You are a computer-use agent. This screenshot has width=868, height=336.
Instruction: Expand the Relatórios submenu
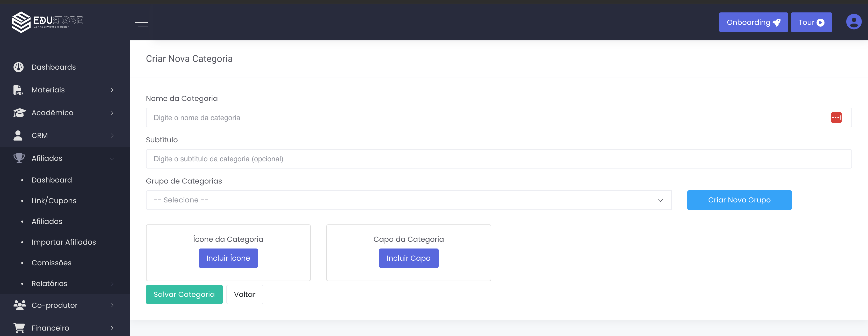[x=112, y=283]
